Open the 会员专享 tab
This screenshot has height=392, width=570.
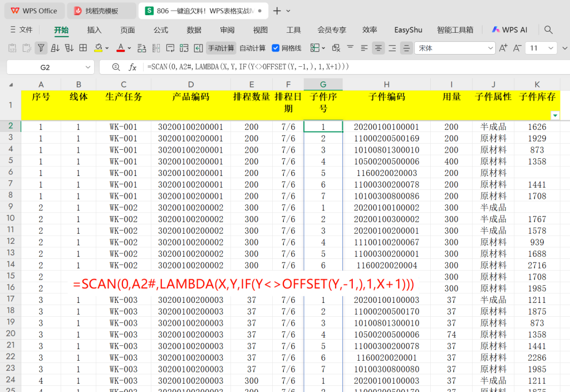(332, 30)
